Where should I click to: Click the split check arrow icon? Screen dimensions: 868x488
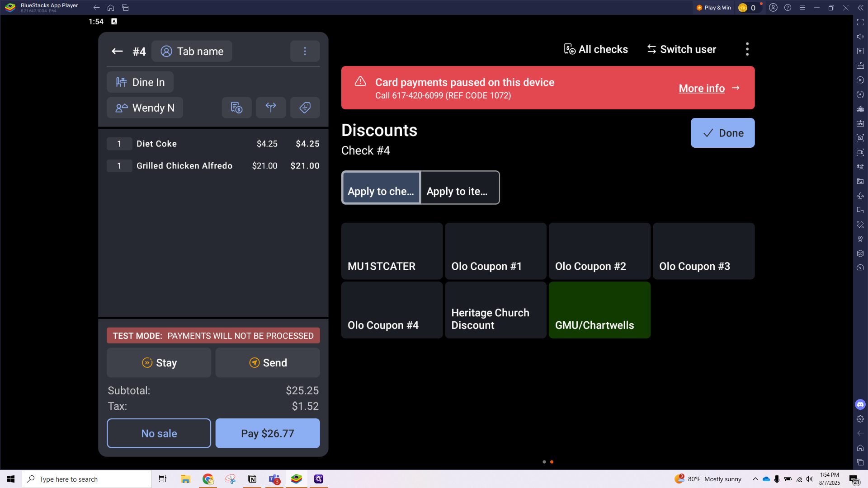[x=271, y=108]
